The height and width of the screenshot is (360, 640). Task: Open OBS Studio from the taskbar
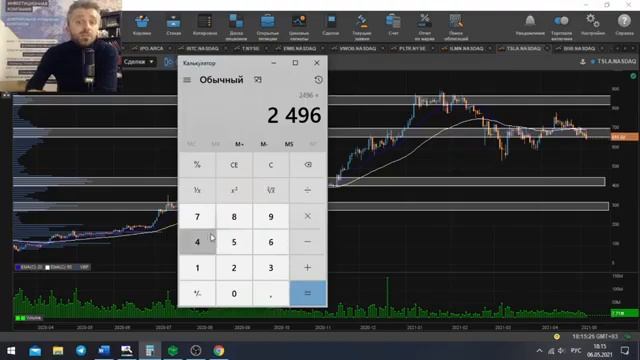pyautogui.click(x=196, y=351)
